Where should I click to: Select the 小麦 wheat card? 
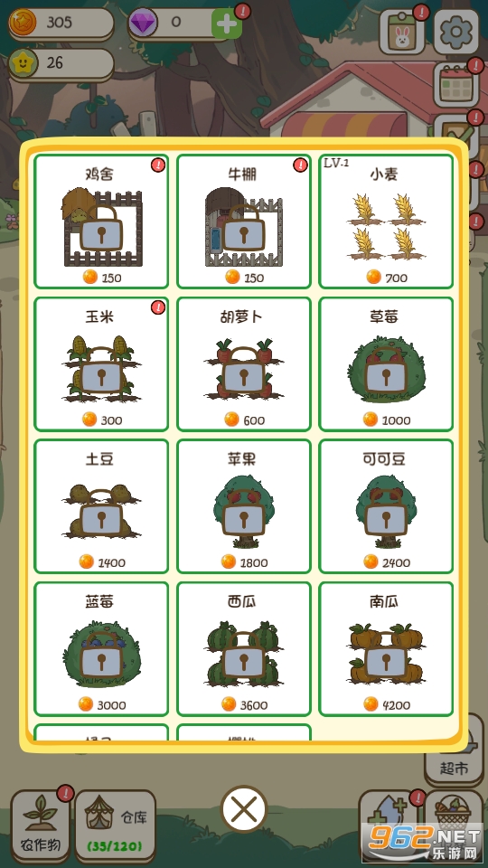pos(386,222)
